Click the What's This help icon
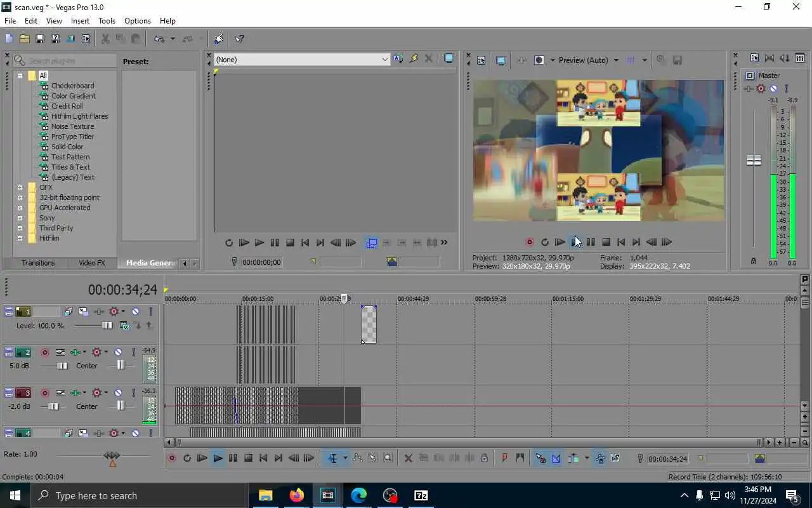 (240, 39)
